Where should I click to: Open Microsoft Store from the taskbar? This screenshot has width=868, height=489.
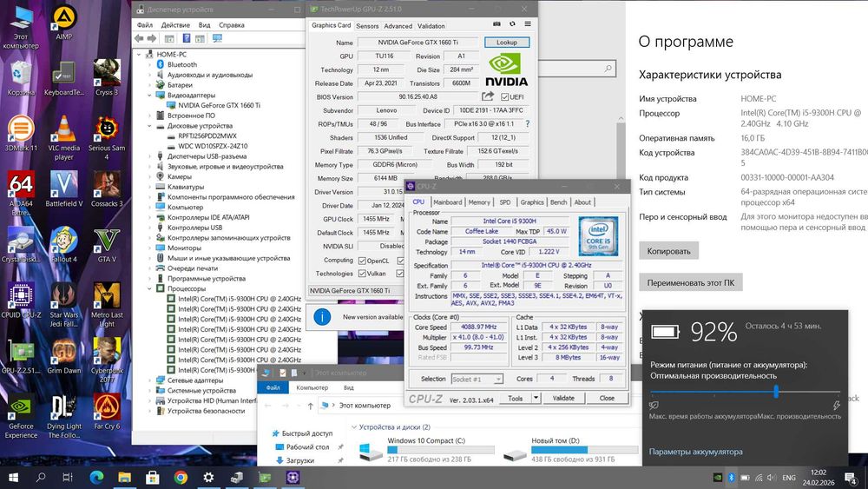[152, 477]
